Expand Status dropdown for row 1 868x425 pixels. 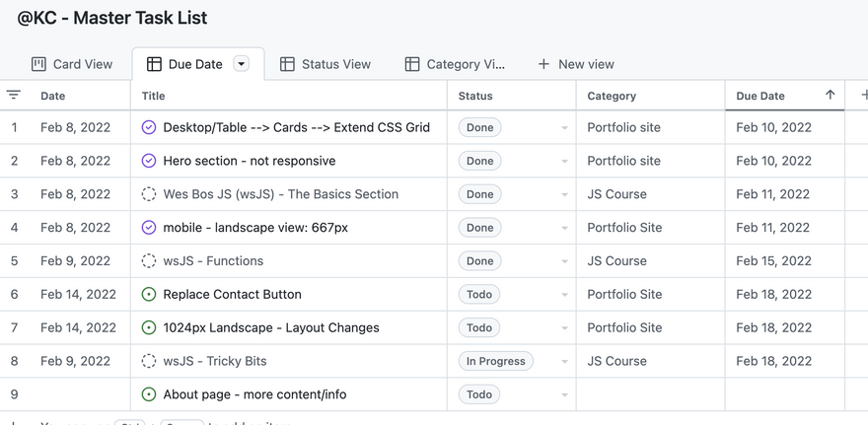tap(564, 128)
